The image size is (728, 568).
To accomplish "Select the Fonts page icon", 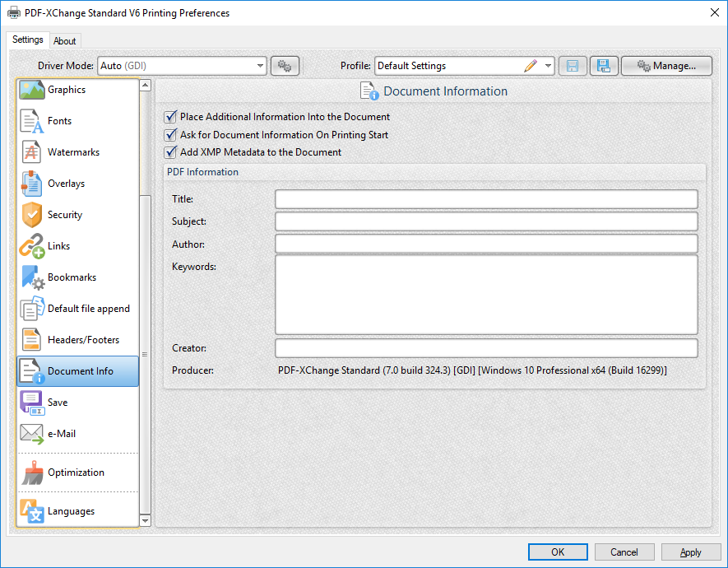I will (31, 121).
